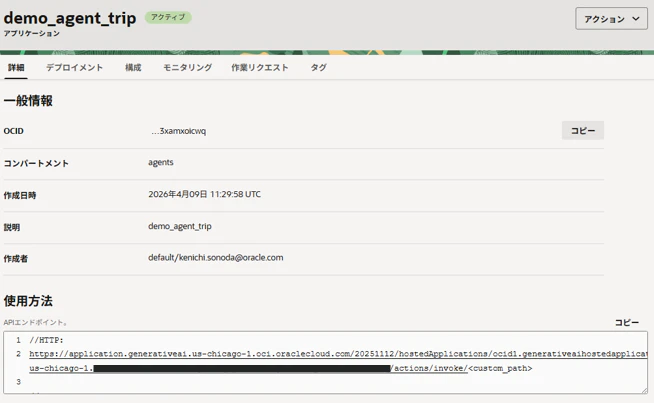Click the hostedApplications endpoint URL
Viewport: 654px width, 403px height.
pyautogui.click(x=338, y=354)
